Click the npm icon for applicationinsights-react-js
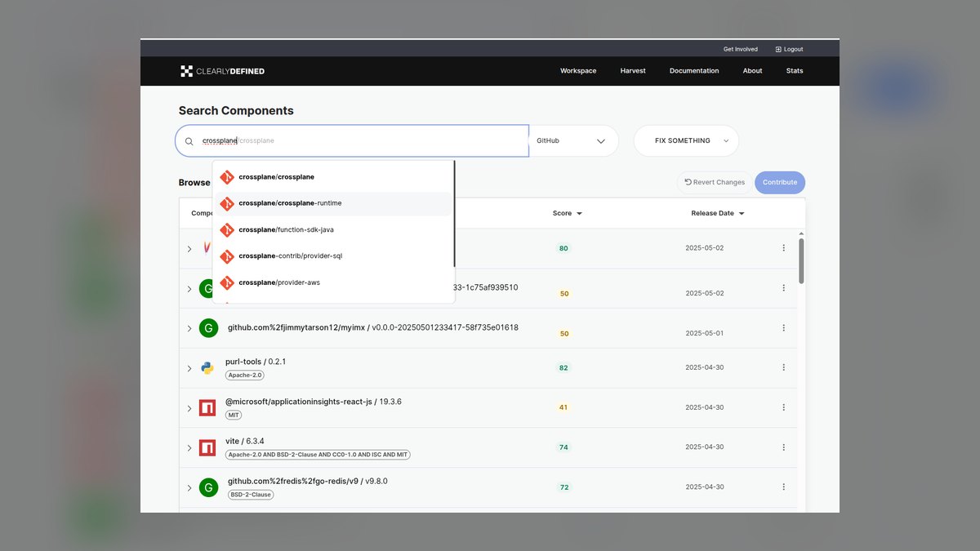The height and width of the screenshot is (551, 980). pos(207,407)
